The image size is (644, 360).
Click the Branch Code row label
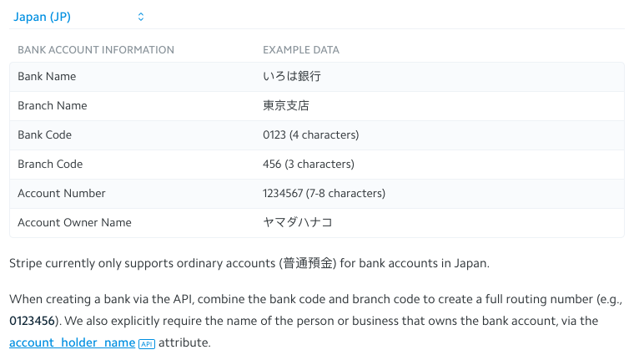pyautogui.click(x=50, y=165)
